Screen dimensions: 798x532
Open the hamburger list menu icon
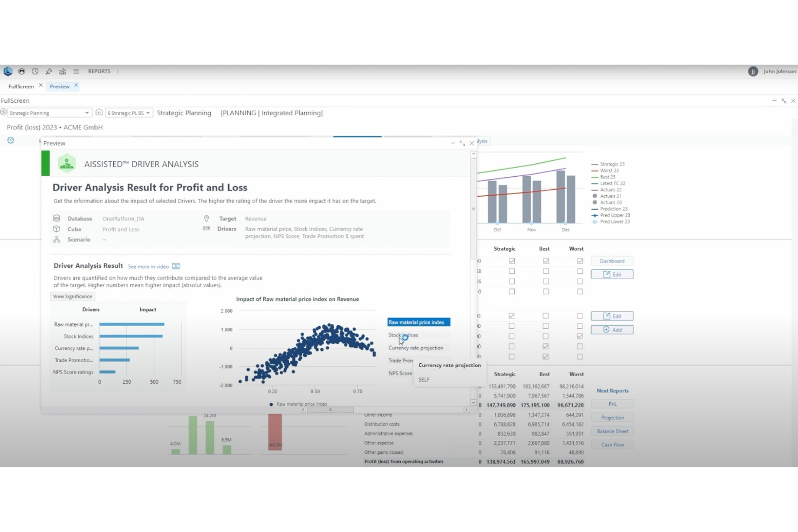pos(76,71)
